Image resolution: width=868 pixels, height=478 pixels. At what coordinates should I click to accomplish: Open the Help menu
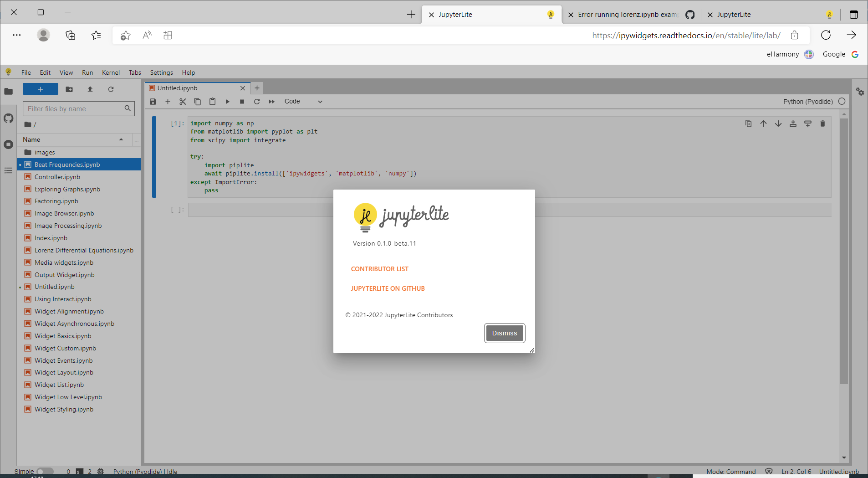[188, 72]
